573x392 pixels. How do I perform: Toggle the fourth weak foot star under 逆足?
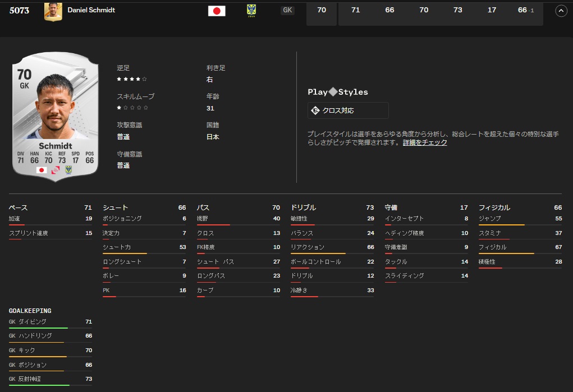[x=137, y=79]
